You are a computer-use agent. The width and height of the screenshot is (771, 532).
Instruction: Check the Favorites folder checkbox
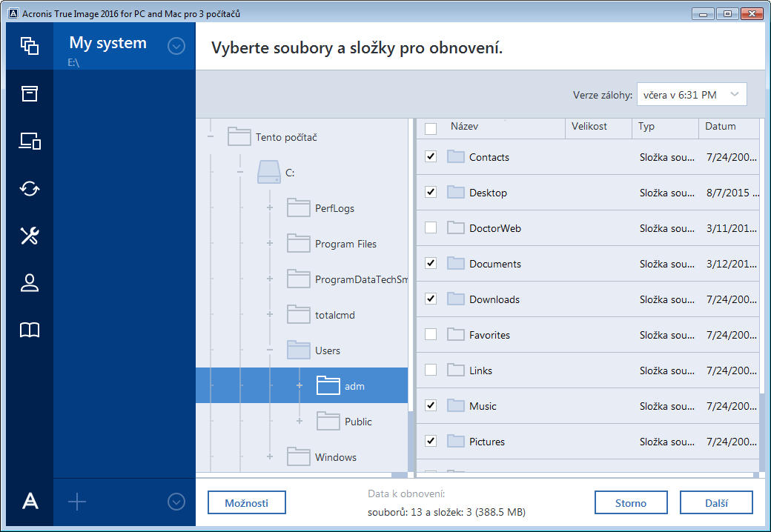coord(431,334)
